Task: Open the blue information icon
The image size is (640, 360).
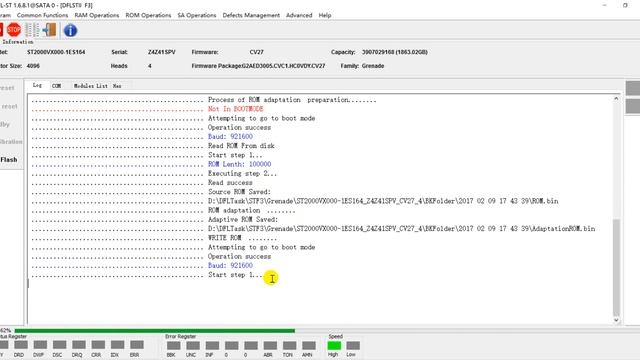Action: point(70,30)
